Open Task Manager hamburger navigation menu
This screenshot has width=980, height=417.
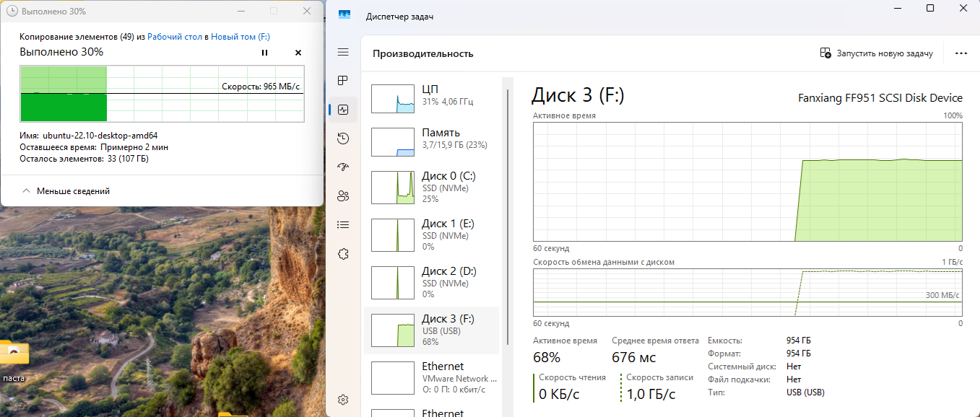pyautogui.click(x=343, y=53)
